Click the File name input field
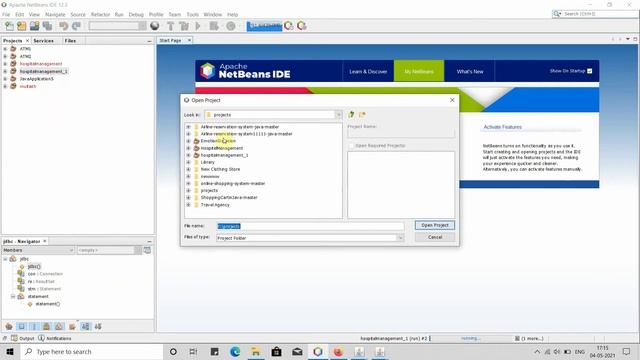Screen dimensions: 640x360 [x=310, y=226]
